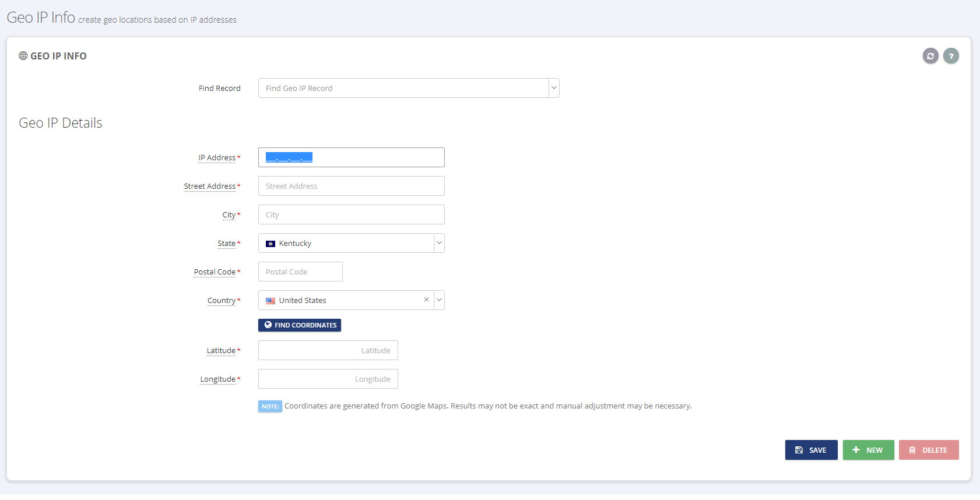Focus the Latitude field
Screen dimensions: 980x500
[x=328, y=350]
